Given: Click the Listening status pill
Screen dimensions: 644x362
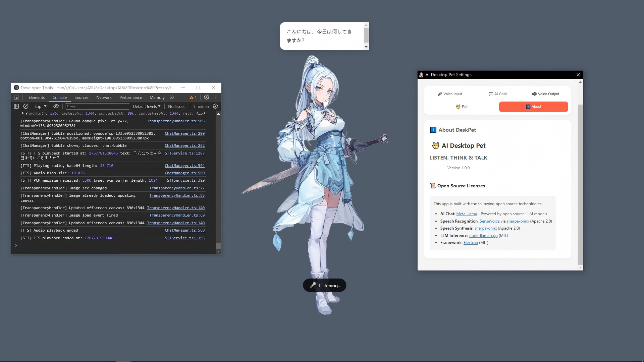Looking at the screenshot, I should tap(324, 285).
